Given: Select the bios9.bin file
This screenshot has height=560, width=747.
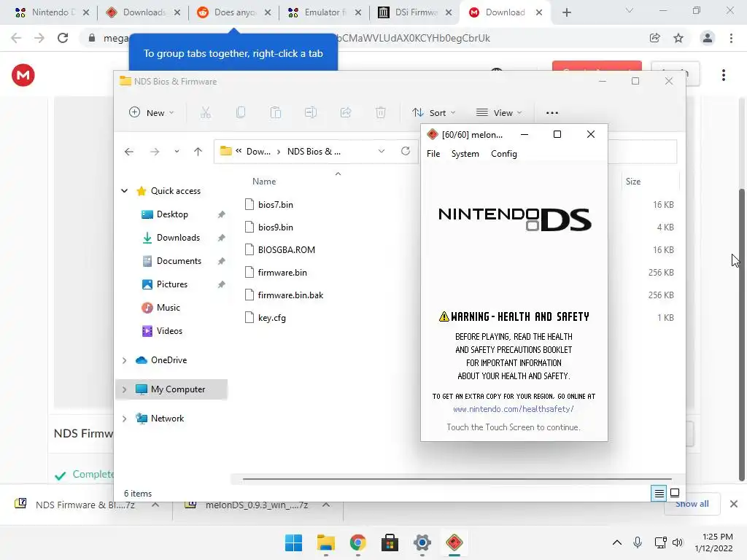Looking at the screenshot, I should coord(275,227).
